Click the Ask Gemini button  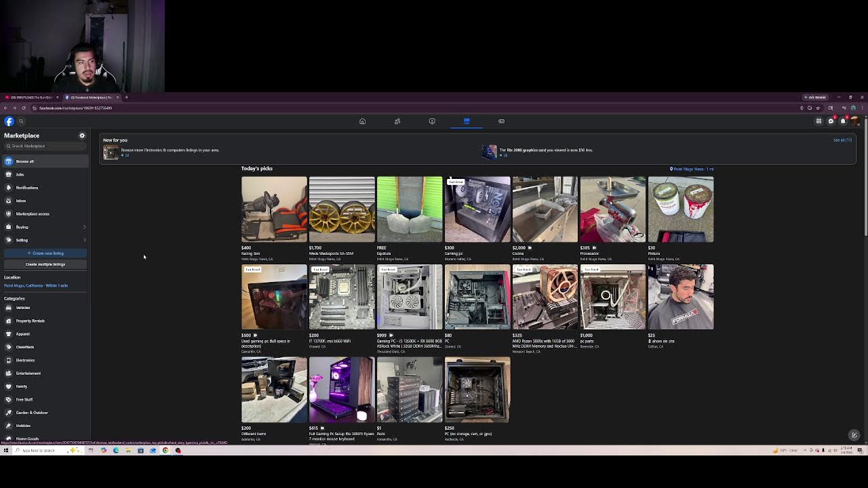(815, 98)
